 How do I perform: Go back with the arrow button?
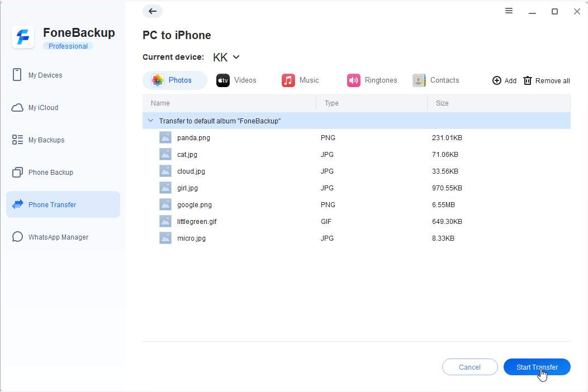click(152, 11)
